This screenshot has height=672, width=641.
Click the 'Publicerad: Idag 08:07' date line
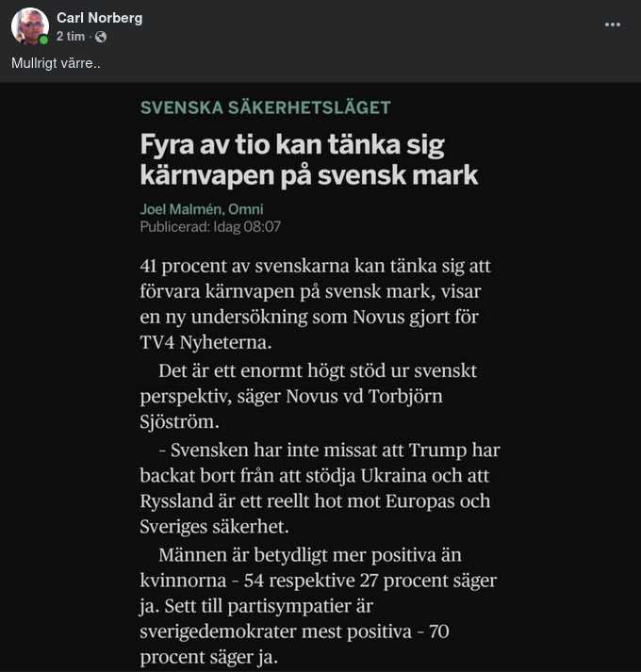[210, 227]
